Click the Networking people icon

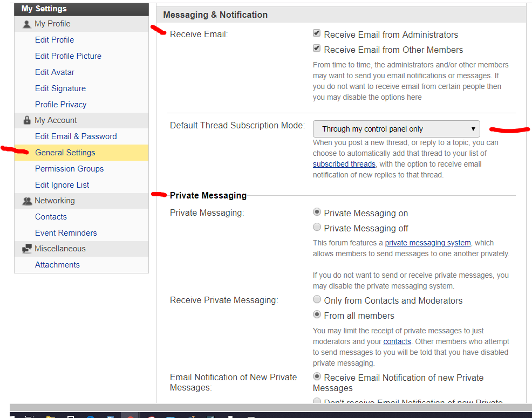(27, 201)
